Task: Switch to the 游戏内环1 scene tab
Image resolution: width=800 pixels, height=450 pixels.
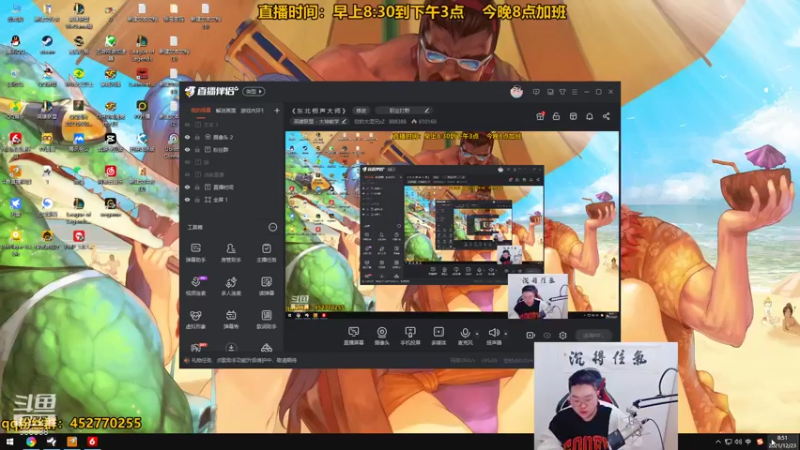Action: tap(252, 110)
